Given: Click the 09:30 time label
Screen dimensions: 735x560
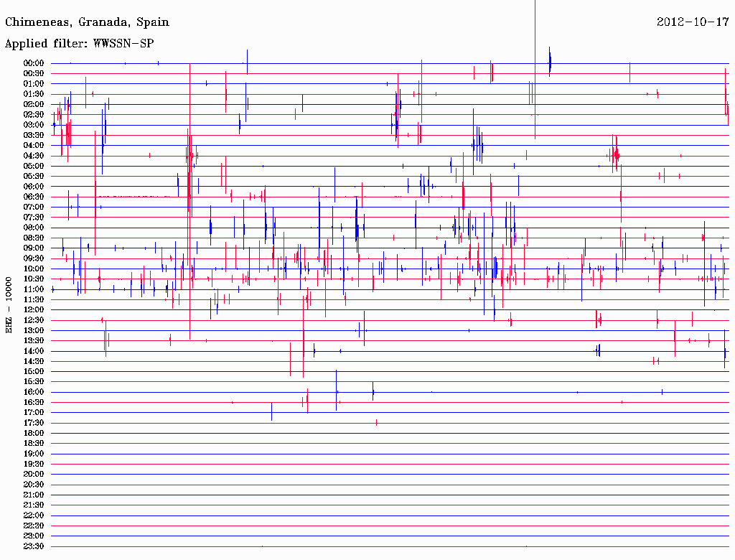Looking at the screenshot, I should tap(34, 258).
